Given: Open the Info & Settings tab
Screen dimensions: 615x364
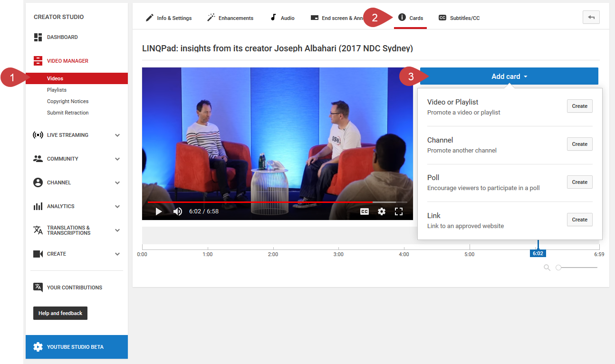Looking at the screenshot, I should point(168,18).
